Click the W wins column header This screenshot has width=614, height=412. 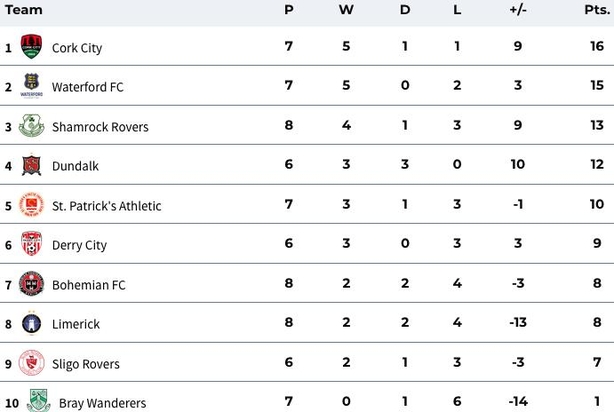[x=346, y=9]
